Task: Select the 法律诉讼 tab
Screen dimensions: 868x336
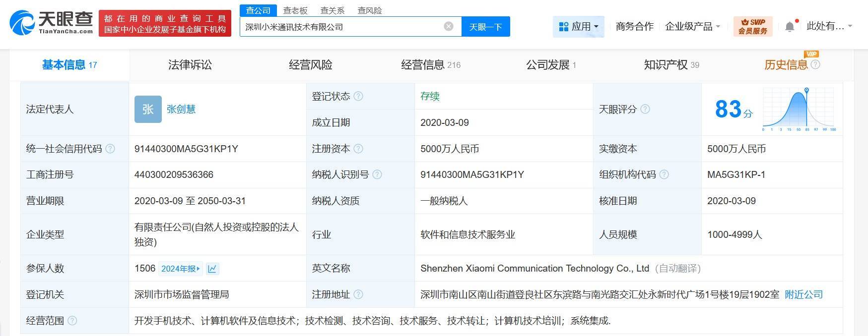Action: point(190,65)
